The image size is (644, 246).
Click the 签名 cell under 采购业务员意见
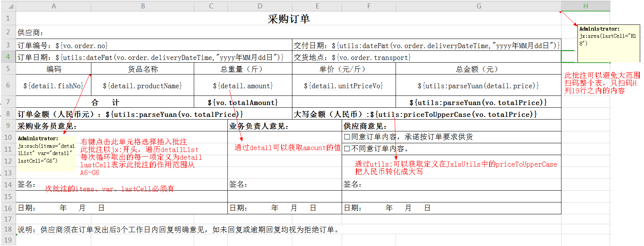point(122,184)
